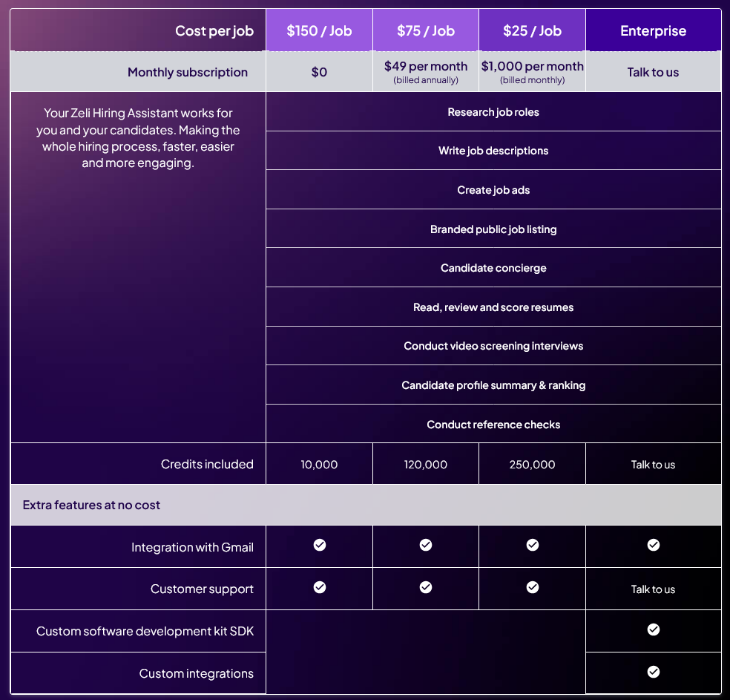730x700 pixels.
Task: Click 'Custom software development kit SDK' label
Action: tap(145, 631)
